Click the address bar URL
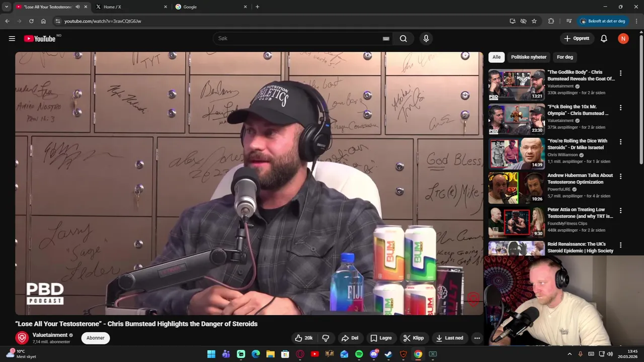This screenshot has width=644, height=362. pos(103,21)
